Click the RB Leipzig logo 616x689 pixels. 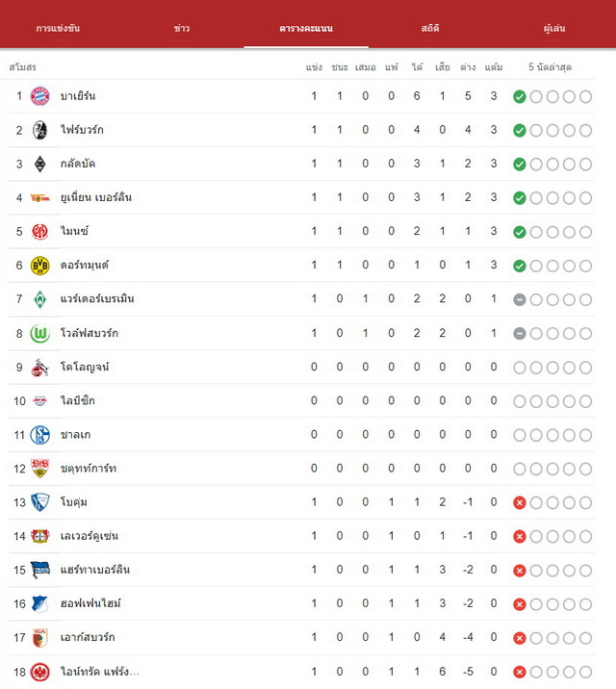tap(39, 401)
